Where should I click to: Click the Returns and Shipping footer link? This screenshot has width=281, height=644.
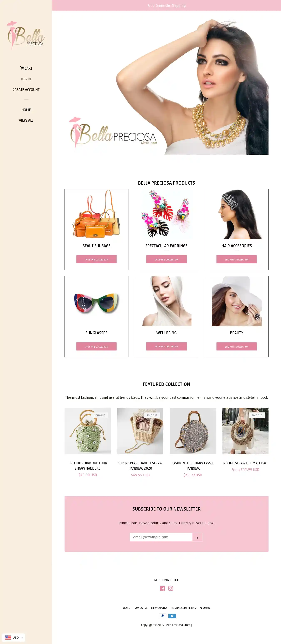click(x=183, y=608)
